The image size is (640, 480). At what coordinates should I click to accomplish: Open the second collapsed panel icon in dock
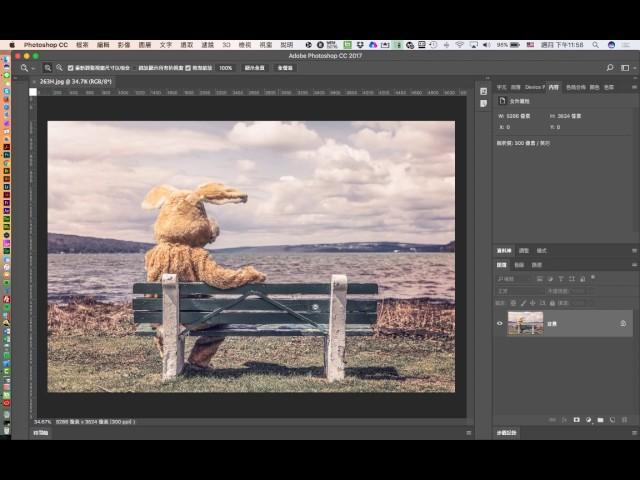coord(484,104)
